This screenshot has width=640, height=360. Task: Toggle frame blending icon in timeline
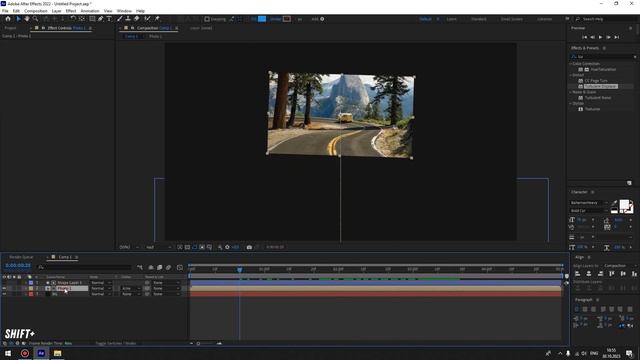(x=160, y=267)
